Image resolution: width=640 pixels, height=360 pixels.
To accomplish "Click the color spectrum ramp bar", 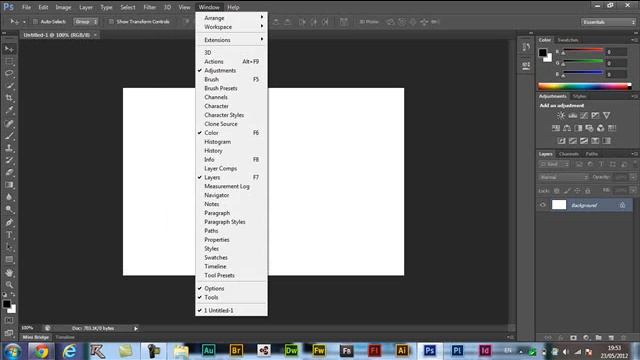I will pyautogui.click(x=584, y=86).
